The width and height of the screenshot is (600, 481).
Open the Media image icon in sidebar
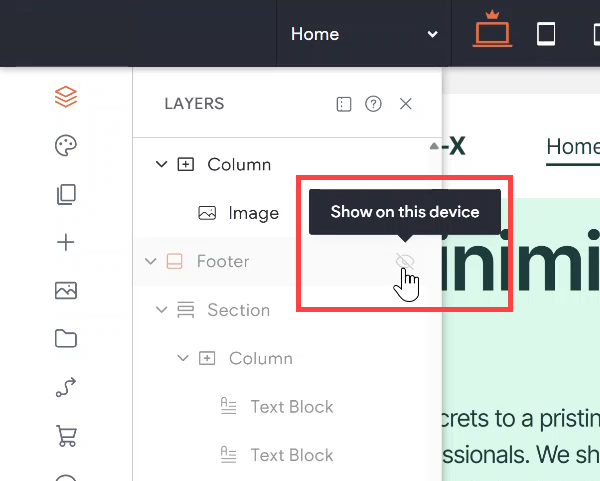66,291
